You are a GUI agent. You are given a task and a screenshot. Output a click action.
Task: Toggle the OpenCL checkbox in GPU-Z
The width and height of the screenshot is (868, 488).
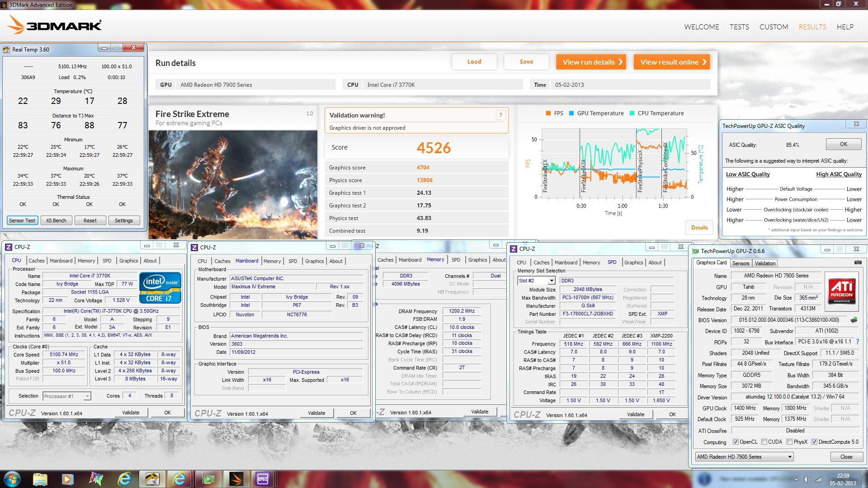click(736, 442)
